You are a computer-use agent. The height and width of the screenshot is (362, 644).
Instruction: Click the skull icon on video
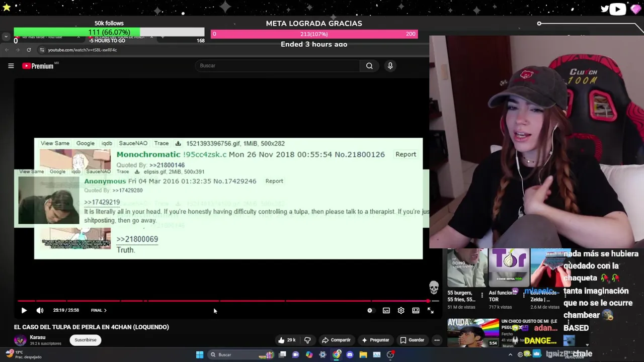[434, 288]
